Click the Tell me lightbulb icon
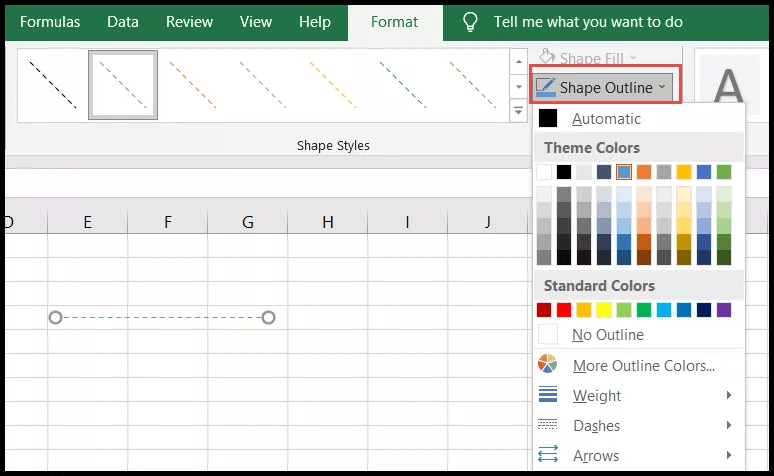The width and height of the screenshot is (774, 476). [470, 22]
